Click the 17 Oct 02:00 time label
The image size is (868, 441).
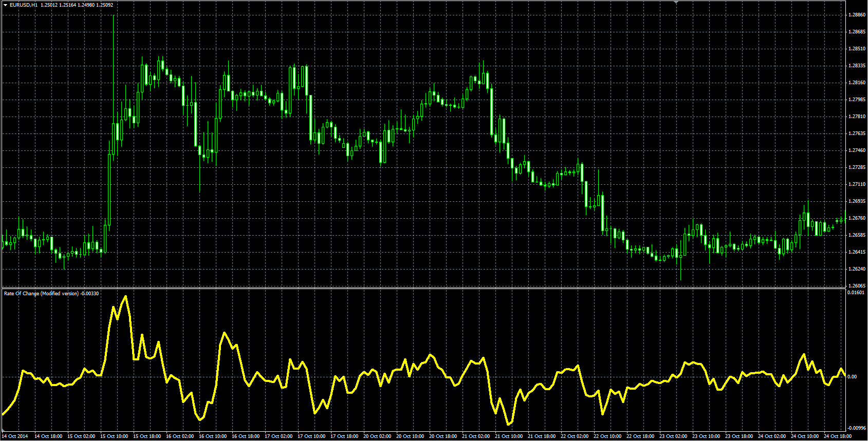click(279, 436)
